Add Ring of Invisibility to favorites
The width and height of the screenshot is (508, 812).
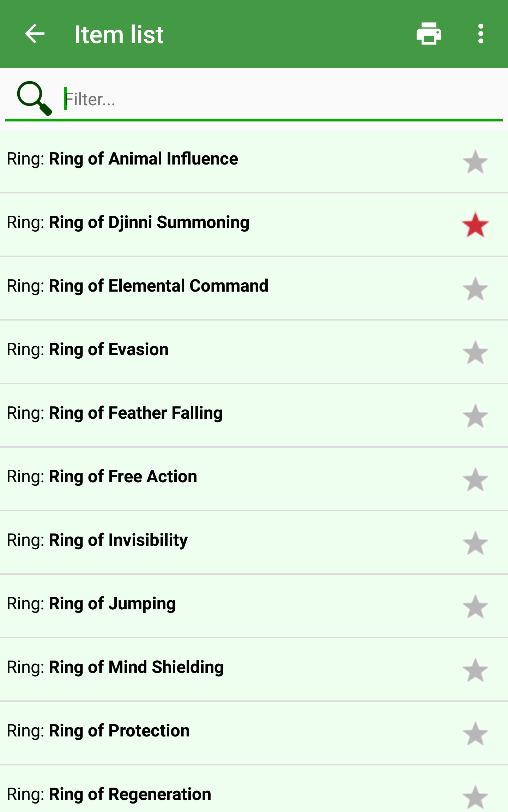pos(475,543)
